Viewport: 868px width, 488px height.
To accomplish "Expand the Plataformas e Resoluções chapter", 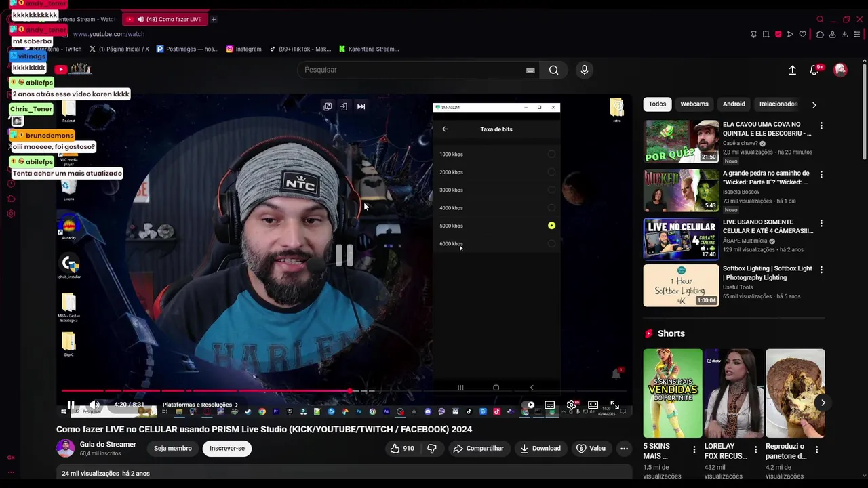I will coord(200,405).
